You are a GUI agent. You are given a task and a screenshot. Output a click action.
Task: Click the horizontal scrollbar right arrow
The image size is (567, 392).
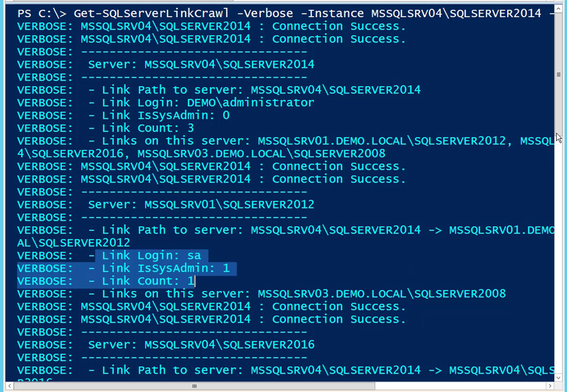pyautogui.click(x=550, y=386)
